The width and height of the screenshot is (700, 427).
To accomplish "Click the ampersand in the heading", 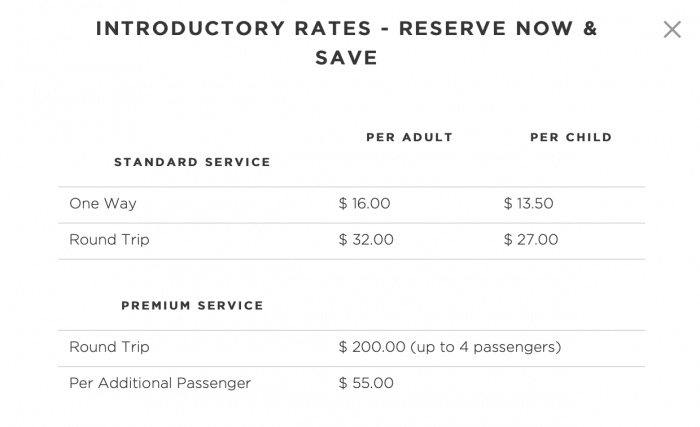I will [590, 29].
